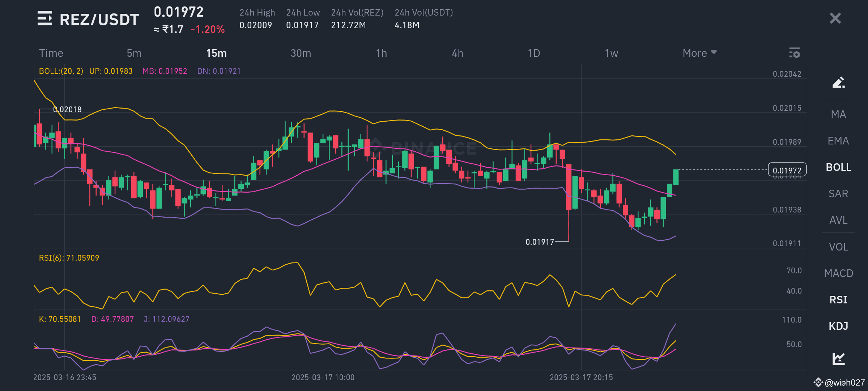Open the trading pair list menu icon
The width and height of the screenshot is (868, 391).
(x=45, y=18)
